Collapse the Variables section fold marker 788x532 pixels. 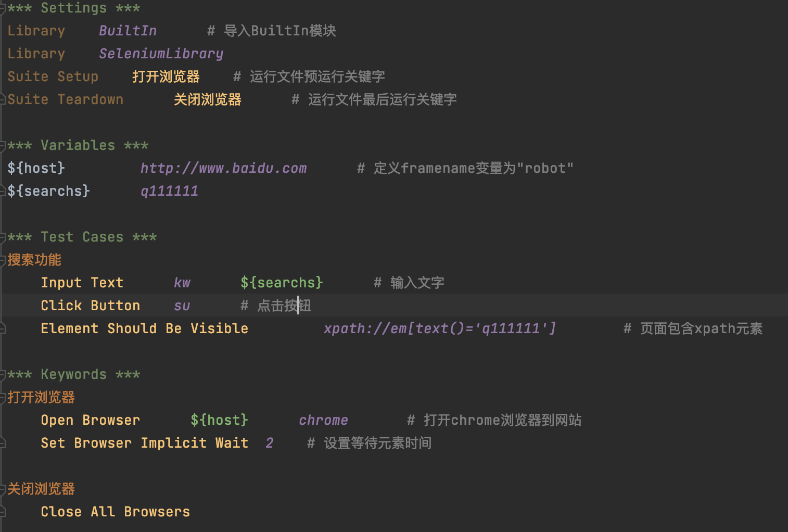pos(3,146)
